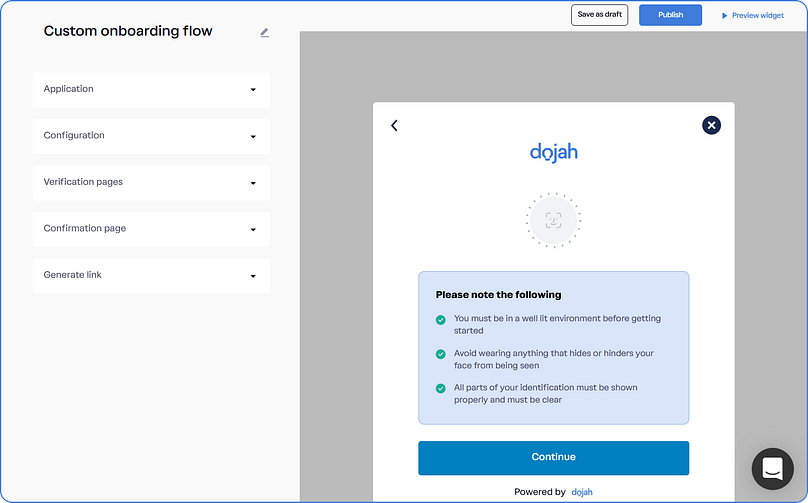This screenshot has width=808, height=503.
Task: Open the Confirmation page label
Action: coord(85,228)
